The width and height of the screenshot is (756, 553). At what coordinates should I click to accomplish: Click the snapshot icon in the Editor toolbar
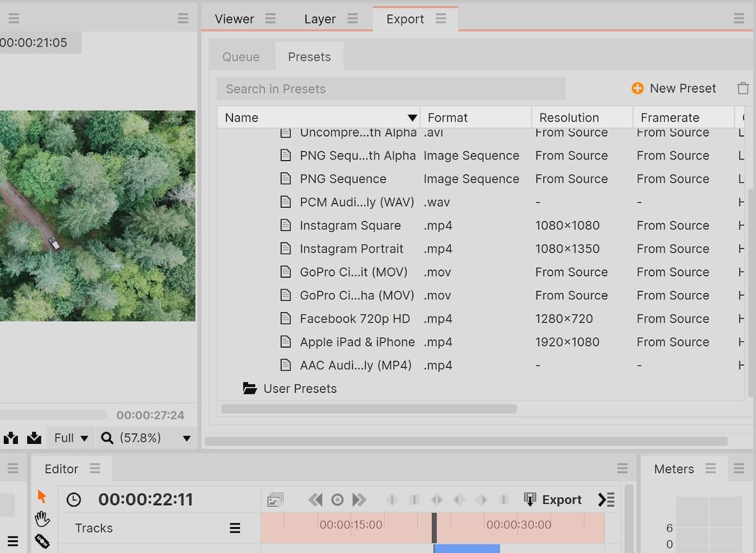275,499
